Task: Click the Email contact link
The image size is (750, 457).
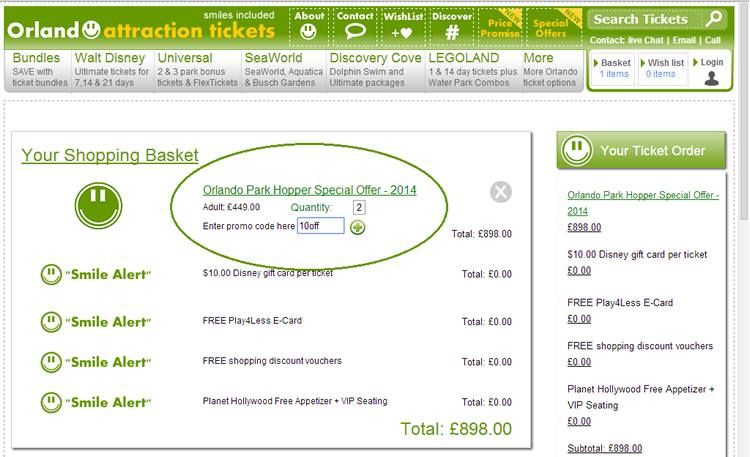Action: tap(684, 40)
